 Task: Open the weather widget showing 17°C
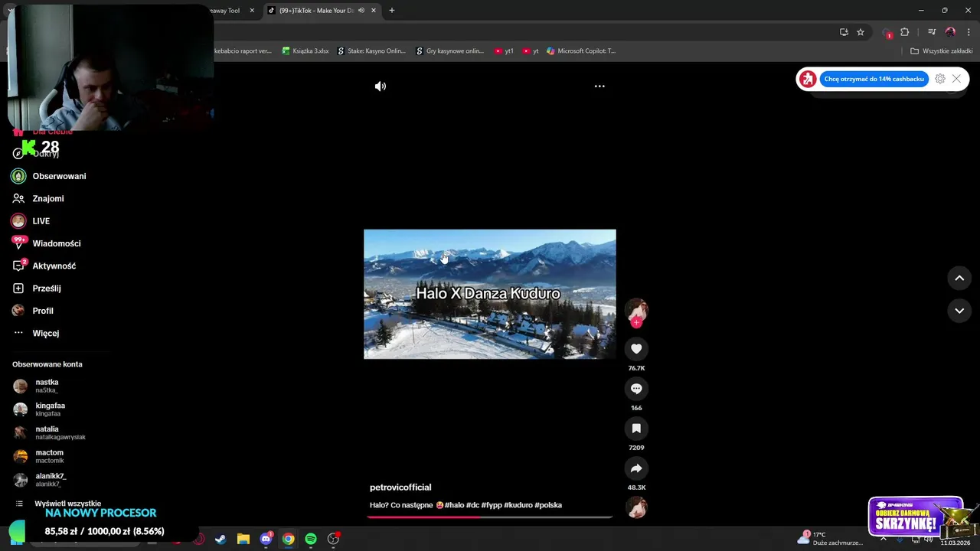829,539
